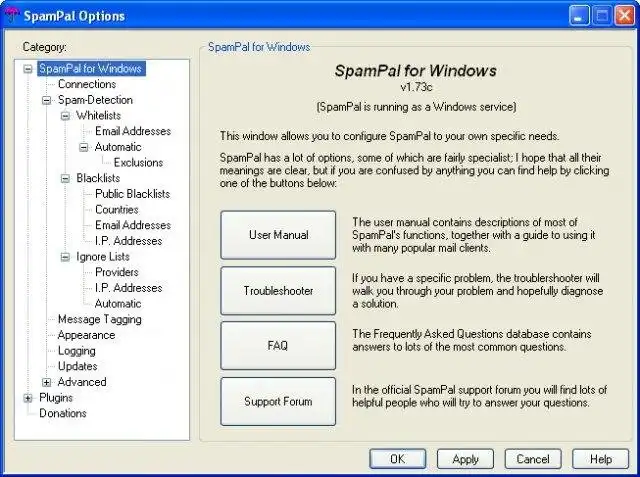Select the Ignore Lists category
640x477 pixels.
tap(103, 257)
